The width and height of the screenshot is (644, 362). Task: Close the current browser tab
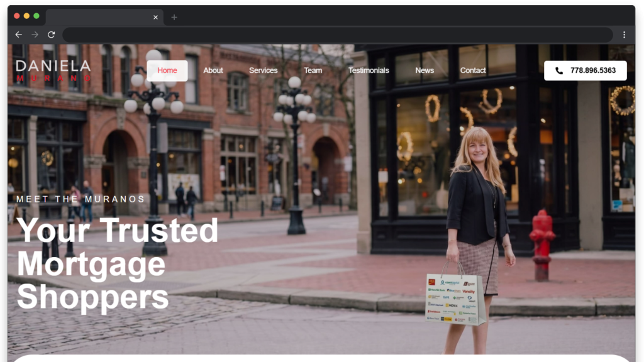155,17
